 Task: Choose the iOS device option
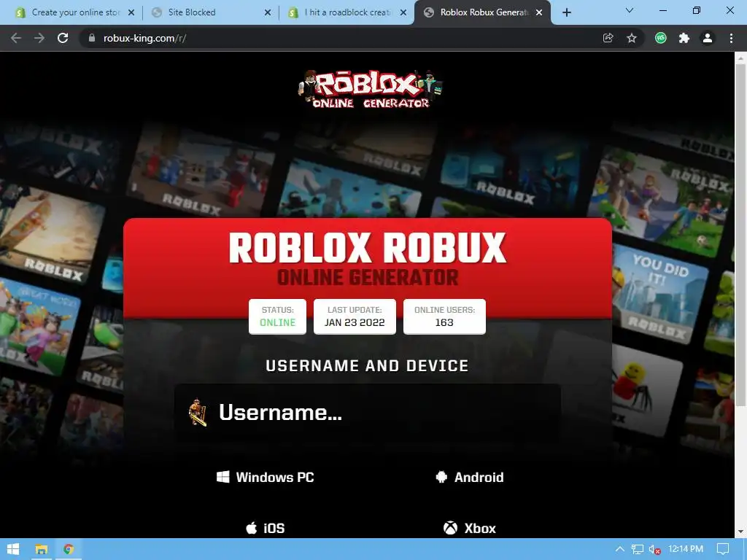click(x=266, y=528)
